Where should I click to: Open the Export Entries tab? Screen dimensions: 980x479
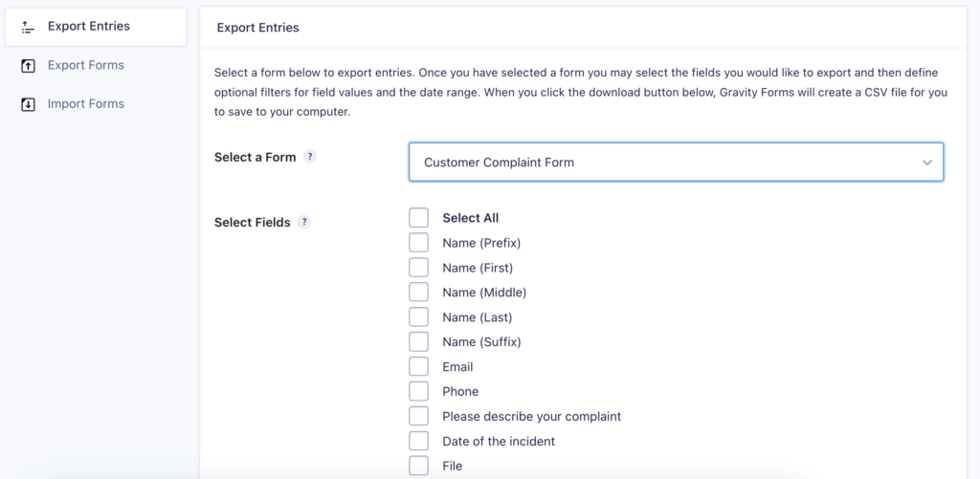point(89,27)
